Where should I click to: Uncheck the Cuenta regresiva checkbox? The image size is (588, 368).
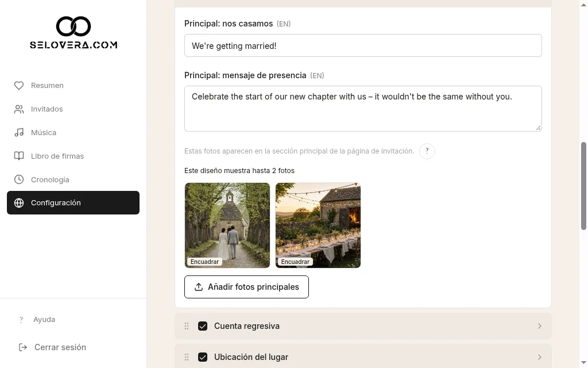[203, 326]
